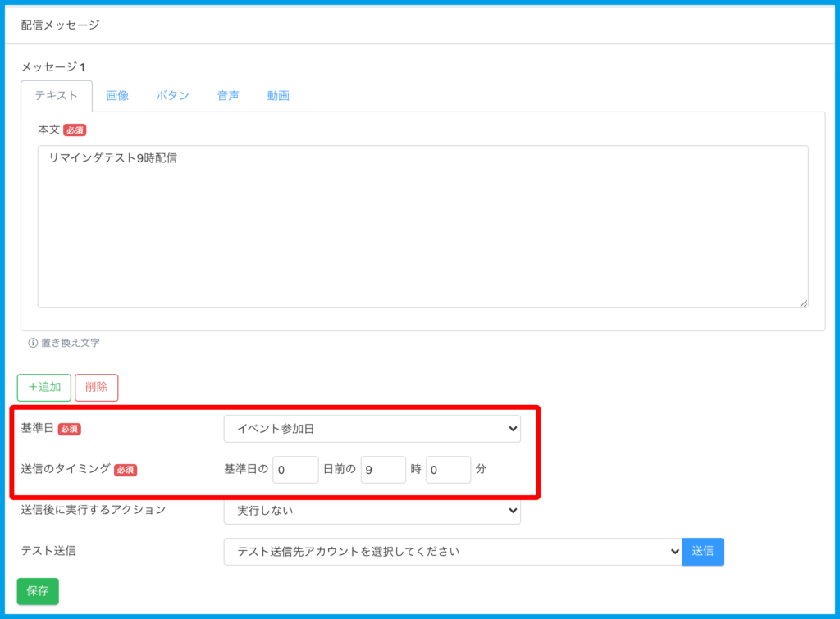This screenshot has height=619, width=840.
Task: Open the 送信後に実行するアクション dropdown
Action: [372, 511]
